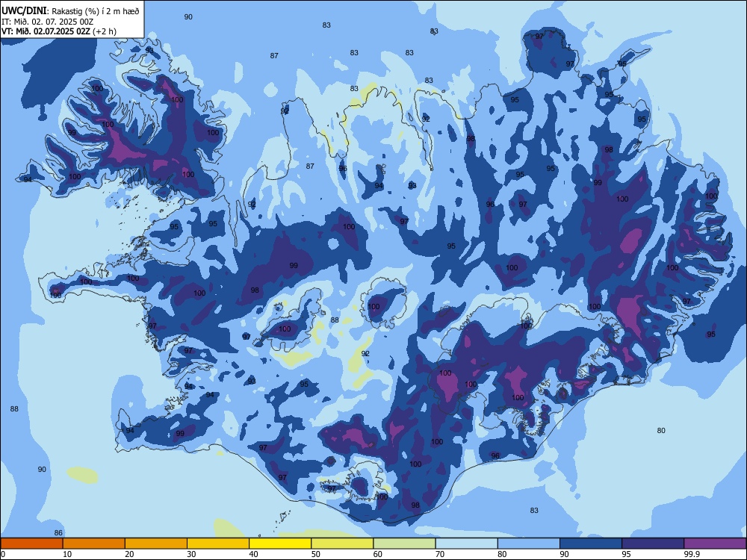Choose the light green 60–70 legend swatch
The height and width of the screenshot is (560, 747).
click(404, 544)
